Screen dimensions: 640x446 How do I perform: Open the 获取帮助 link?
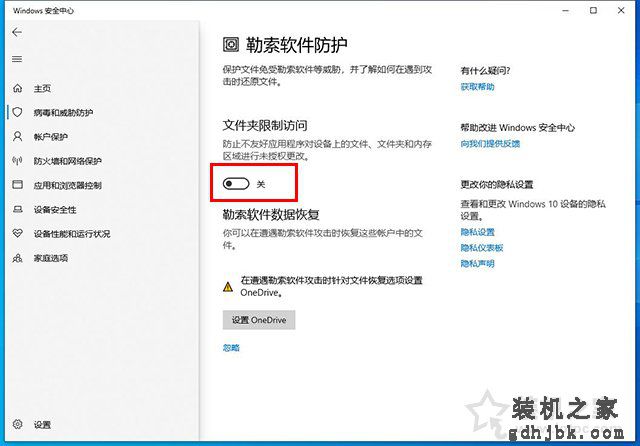click(478, 87)
